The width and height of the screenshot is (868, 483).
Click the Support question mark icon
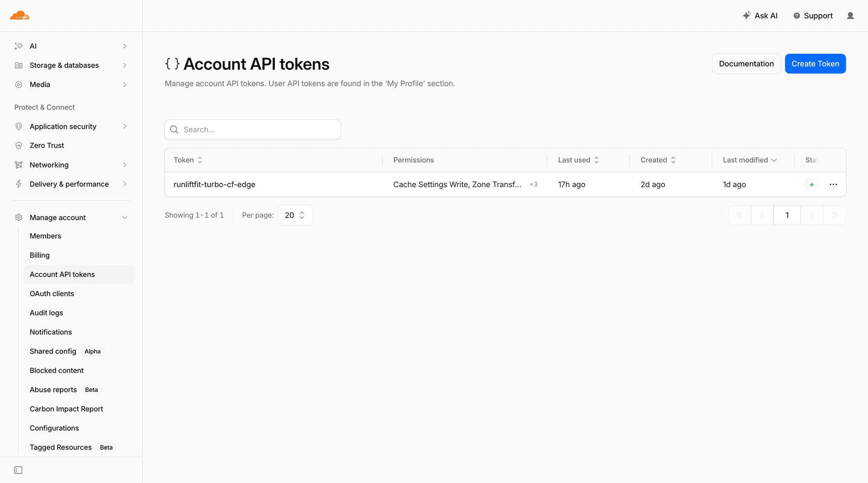pos(797,16)
